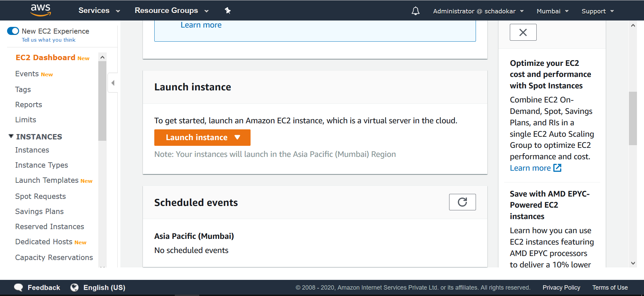Click Learn more in the top banner
Viewport: 644px width, 296px height.
tap(201, 25)
